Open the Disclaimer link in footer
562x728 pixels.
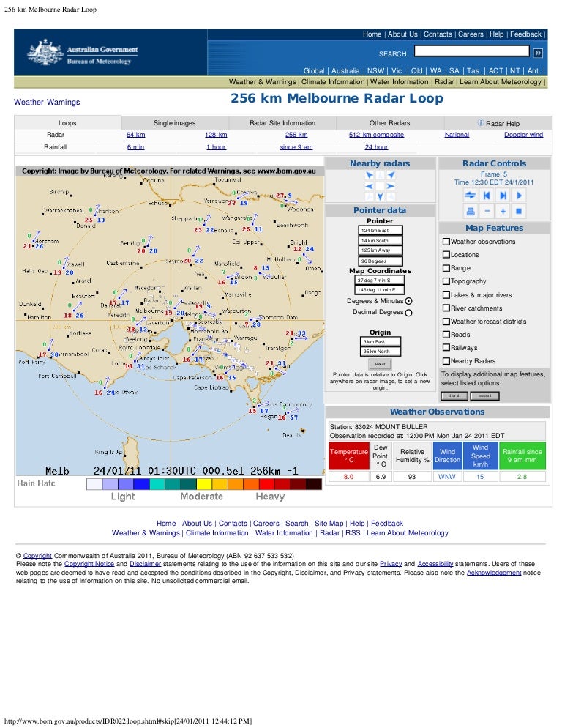pos(146,564)
